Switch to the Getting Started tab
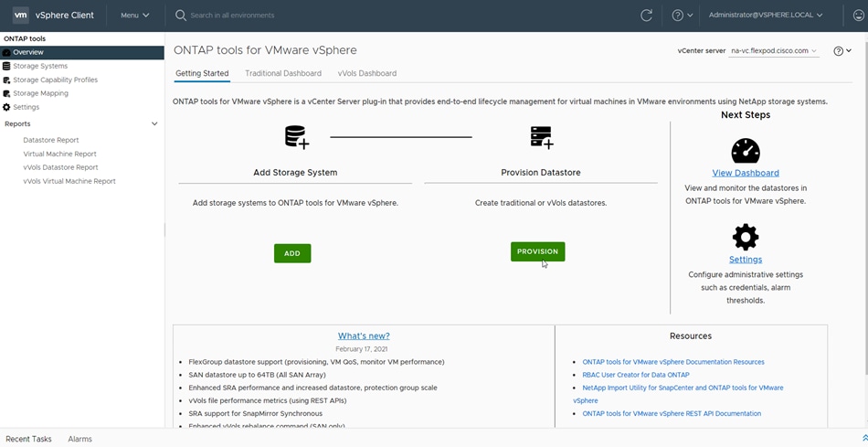The image size is (868, 447). click(202, 73)
